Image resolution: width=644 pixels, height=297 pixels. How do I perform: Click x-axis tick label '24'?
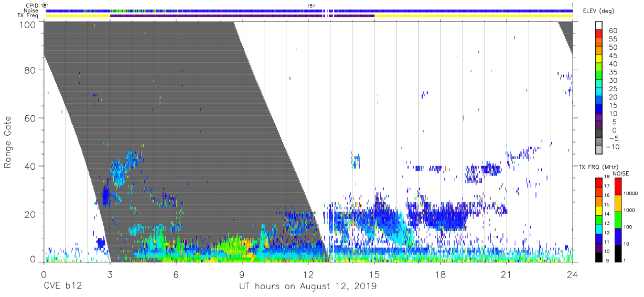click(573, 274)
